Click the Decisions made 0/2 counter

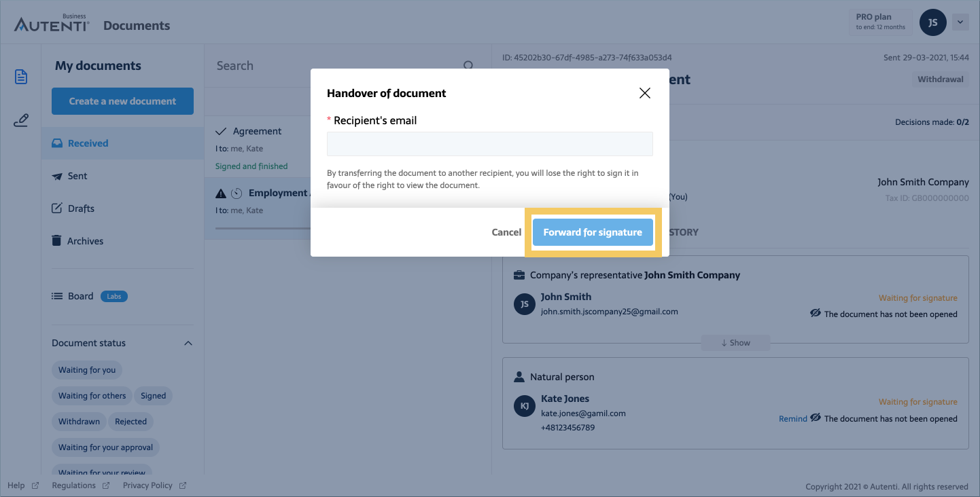[x=932, y=122]
